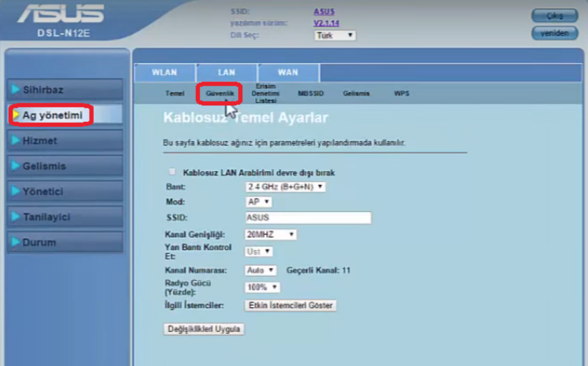Click the Etkin İstemcileri Göster button

[x=291, y=306]
